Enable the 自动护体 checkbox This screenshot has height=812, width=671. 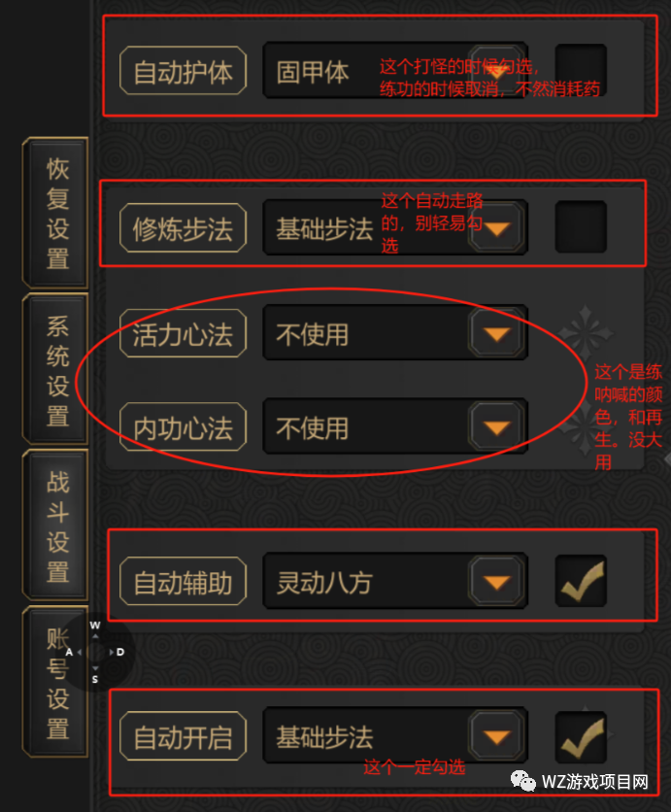[x=581, y=70]
